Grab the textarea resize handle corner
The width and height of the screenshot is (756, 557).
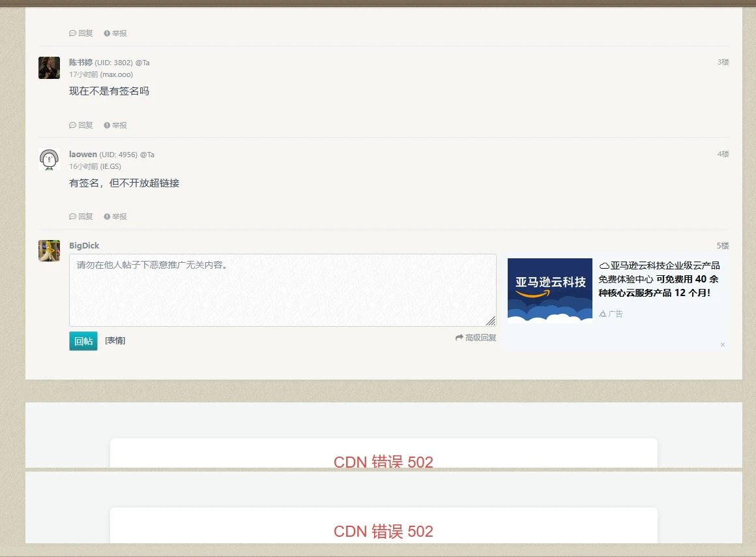point(491,320)
